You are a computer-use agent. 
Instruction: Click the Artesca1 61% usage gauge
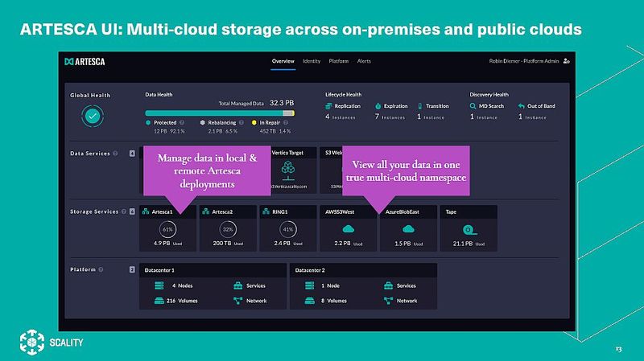167,230
